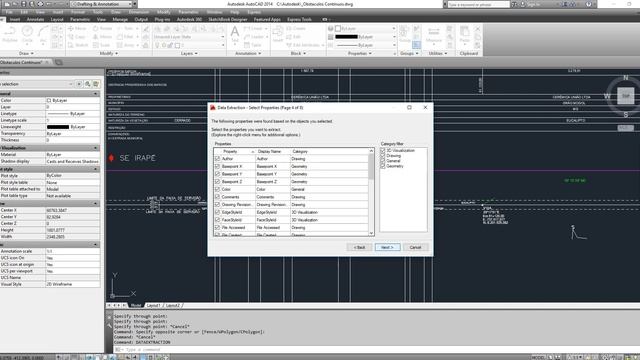Click the Insert block icon

278,34
